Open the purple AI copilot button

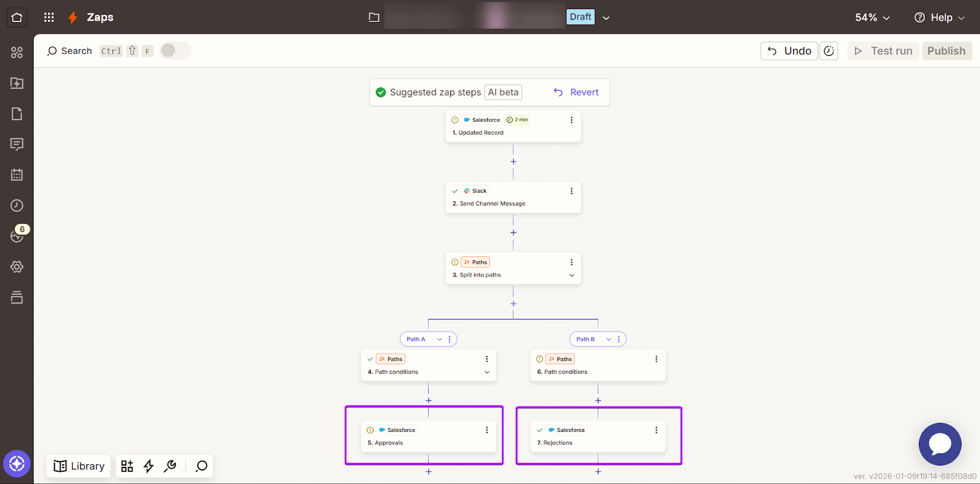[x=17, y=464]
